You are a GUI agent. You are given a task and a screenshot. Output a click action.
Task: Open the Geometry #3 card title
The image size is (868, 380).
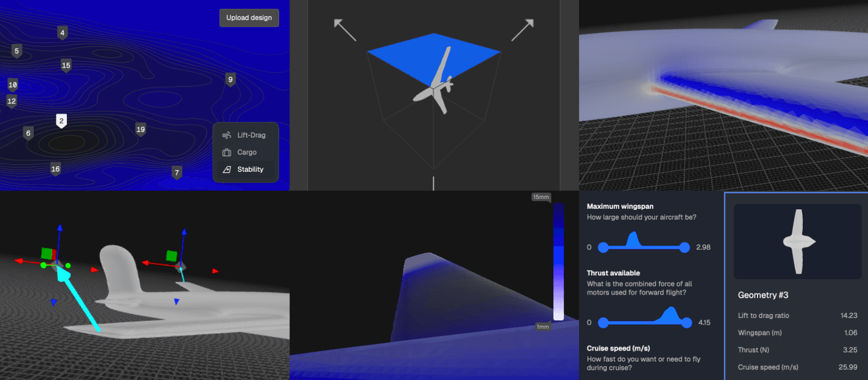point(763,295)
